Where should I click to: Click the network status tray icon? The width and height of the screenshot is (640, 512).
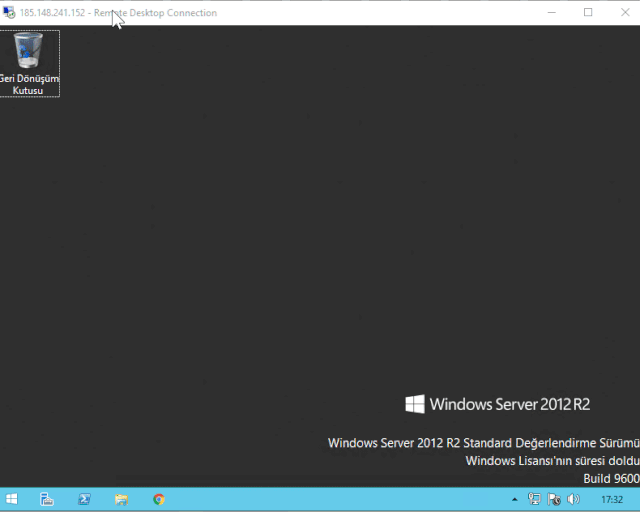tap(534, 499)
